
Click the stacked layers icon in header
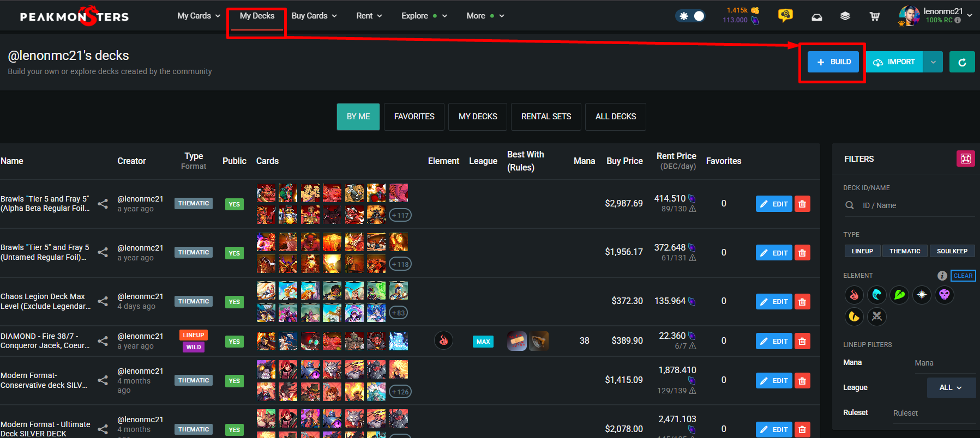click(x=845, y=16)
